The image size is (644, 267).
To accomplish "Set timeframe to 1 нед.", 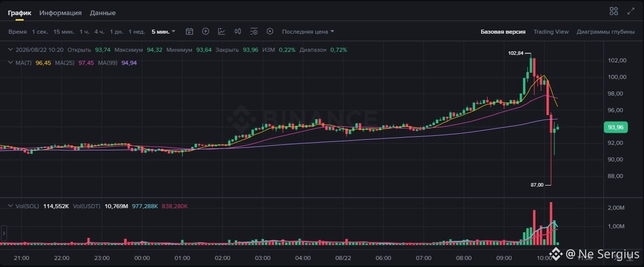I will pos(137,32).
